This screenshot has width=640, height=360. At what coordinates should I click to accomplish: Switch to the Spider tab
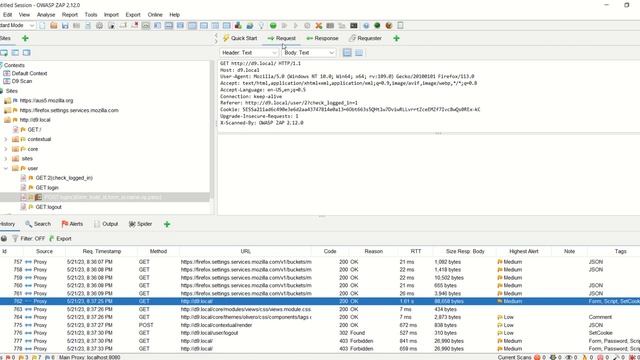tap(140, 224)
